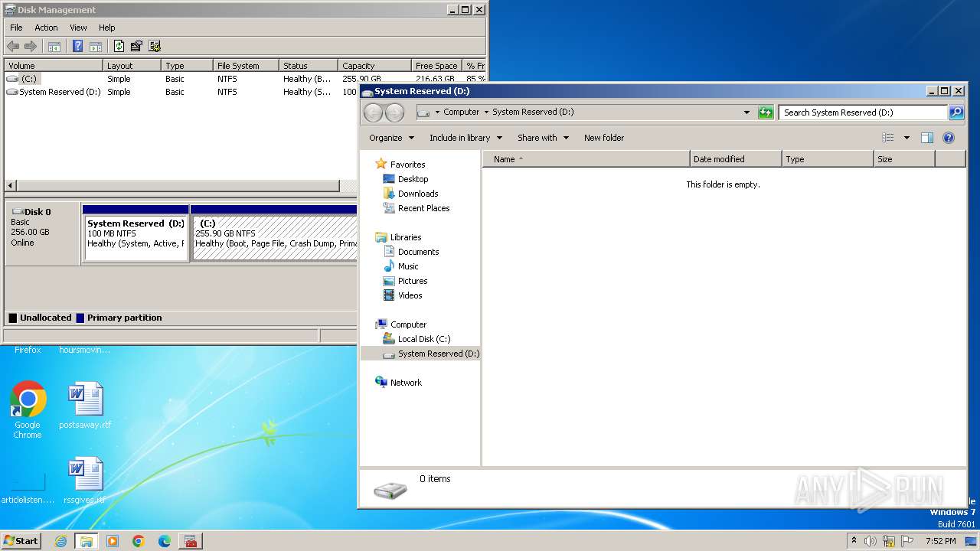This screenshot has height=551, width=980.
Task: Toggle the console tree icon in Disk Management
Action: coord(54,46)
